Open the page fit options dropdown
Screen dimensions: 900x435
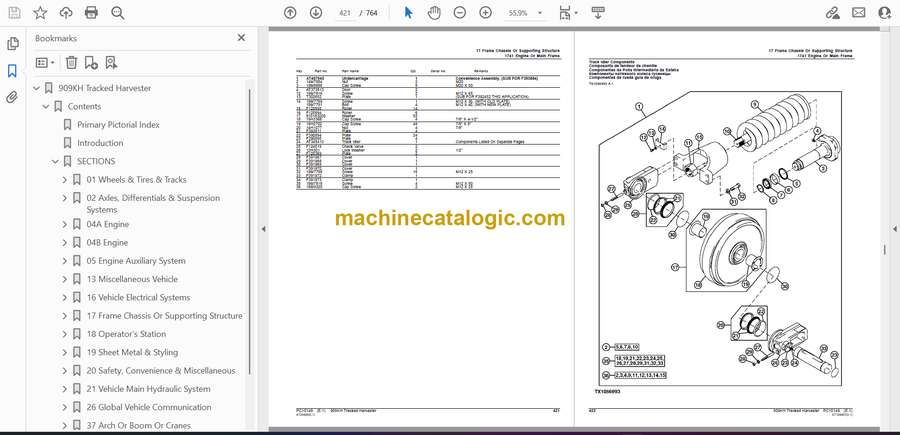568,13
